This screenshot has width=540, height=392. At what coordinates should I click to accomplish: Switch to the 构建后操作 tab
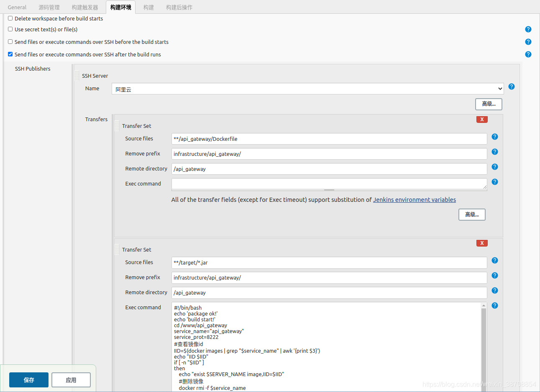(179, 7)
